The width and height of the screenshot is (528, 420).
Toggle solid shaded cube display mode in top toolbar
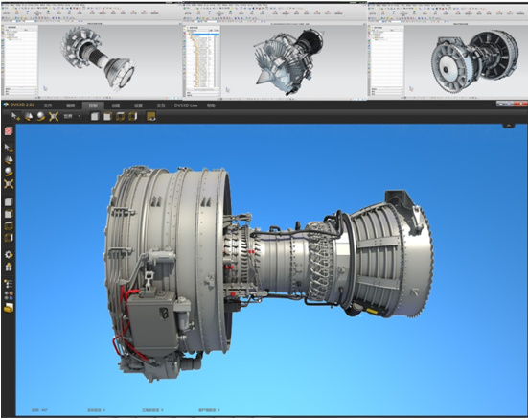[95, 117]
